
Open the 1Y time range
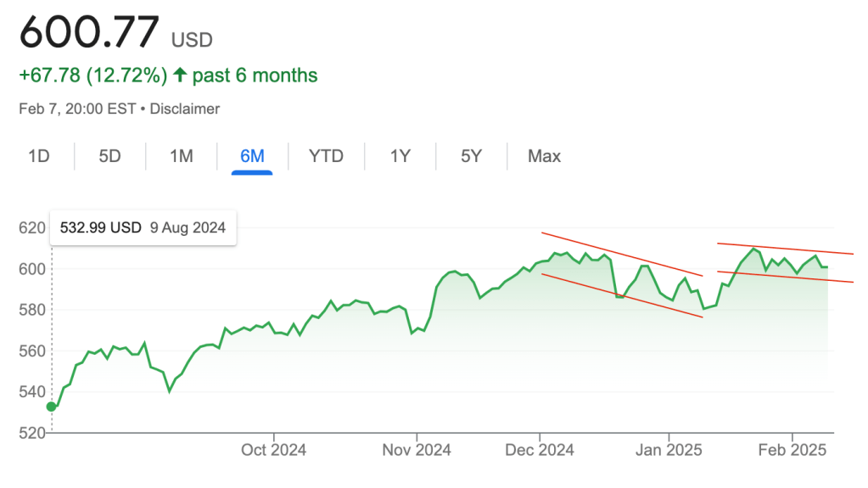click(x=400, y=156)
